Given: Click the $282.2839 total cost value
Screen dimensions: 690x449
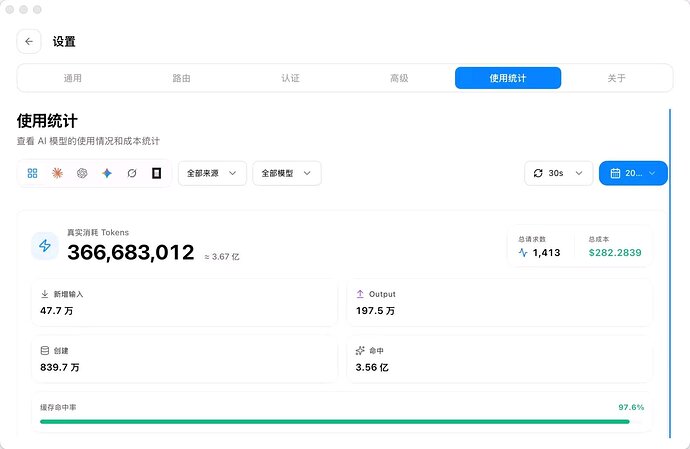Looking at the screenshot, I should pyautogui.click(x=615, y=253).
